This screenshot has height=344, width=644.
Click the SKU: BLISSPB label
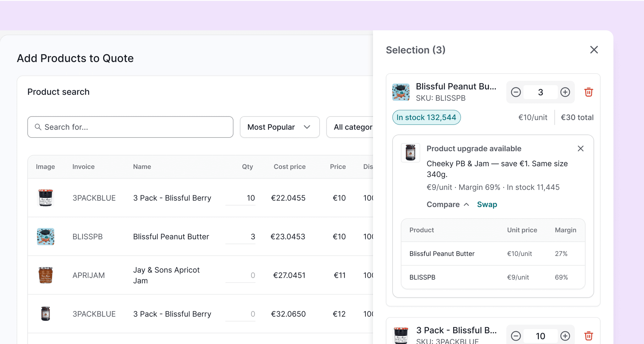tap(441, 98)
